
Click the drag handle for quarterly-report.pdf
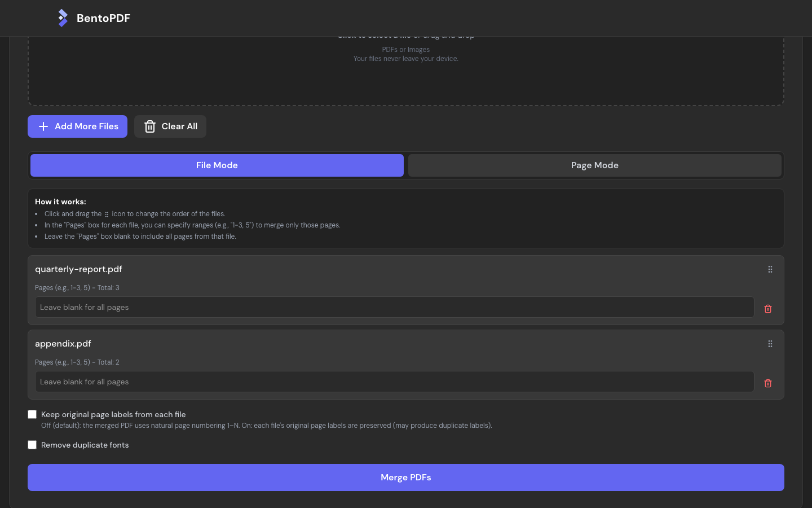770,269
